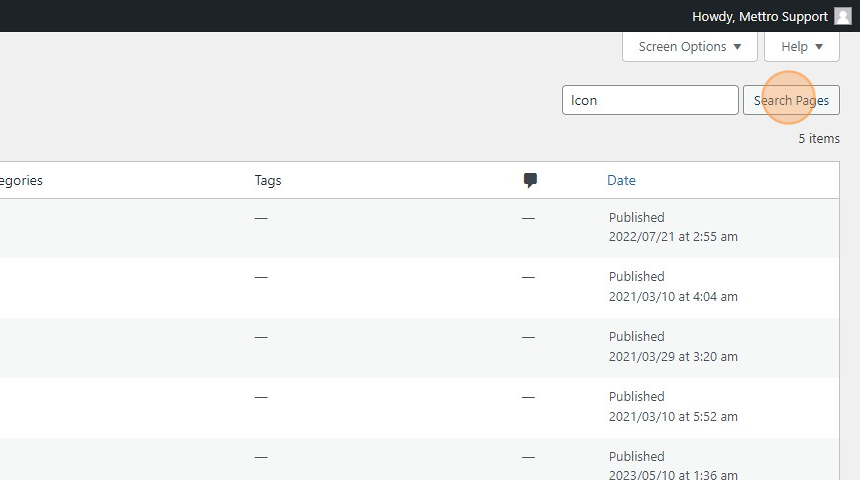Select the row published 2023/05/10 at 1:36 am
The height and width of the screenshot is (480, 860).
(x=419, y=459)
